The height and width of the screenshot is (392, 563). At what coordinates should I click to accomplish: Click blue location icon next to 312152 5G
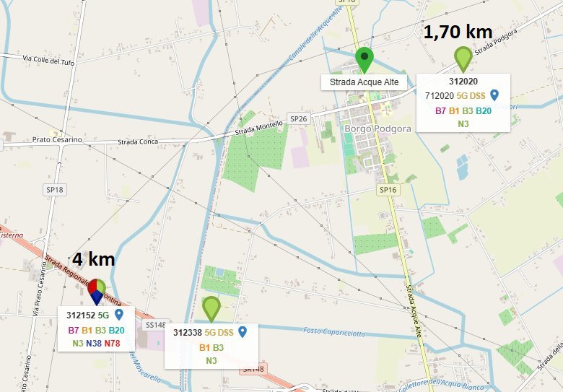(119, 315)
